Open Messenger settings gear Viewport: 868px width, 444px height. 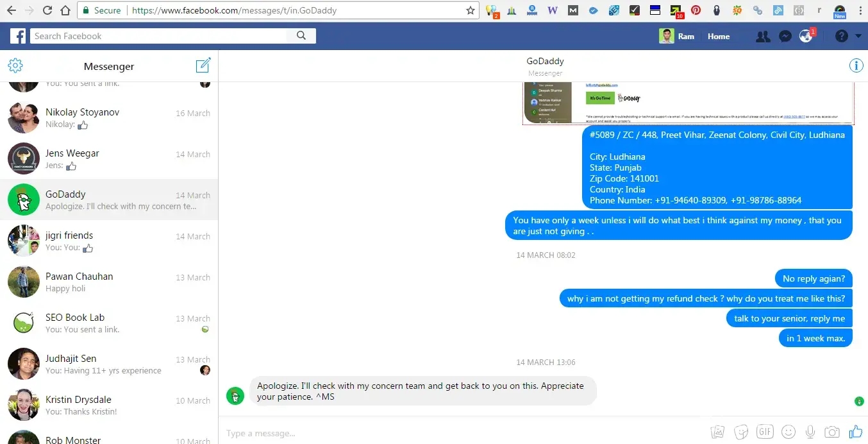click(x=15, y=65)
